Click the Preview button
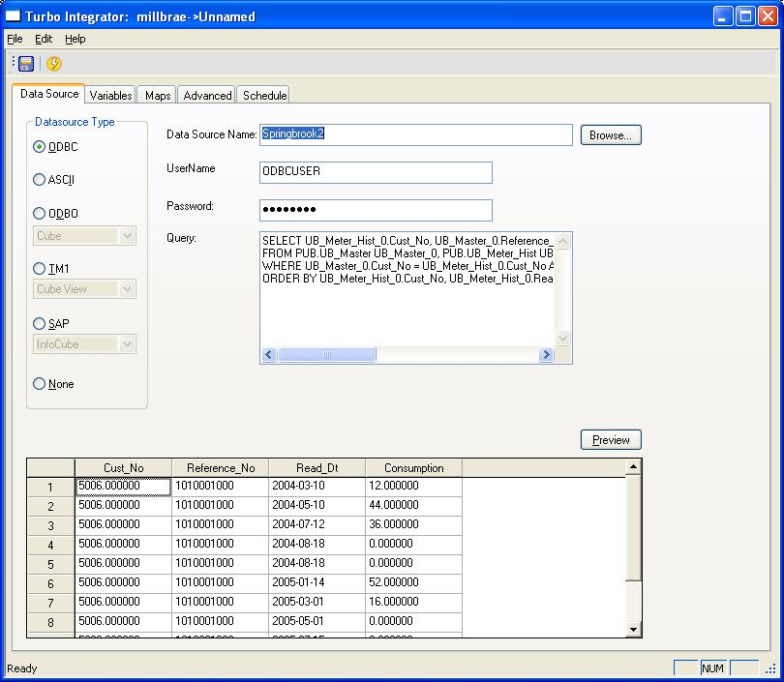The width and height of the screenshot is (784, 682). [611, 440]
